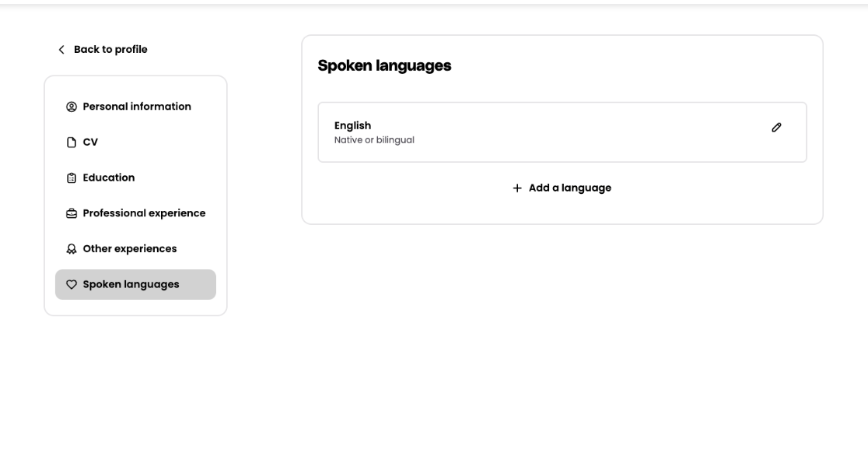Select the Spoken languages sidebar item
The image size is (868, 464).
pyautogui.click(x=131, y=285)
